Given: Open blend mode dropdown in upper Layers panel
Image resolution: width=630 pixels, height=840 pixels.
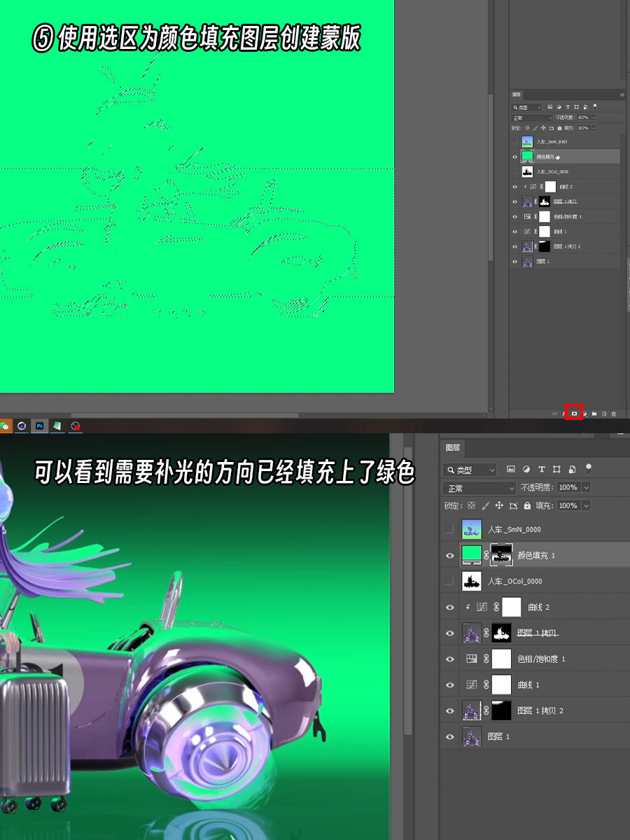Looking at the screenshot, I should (x=532, y=118).
